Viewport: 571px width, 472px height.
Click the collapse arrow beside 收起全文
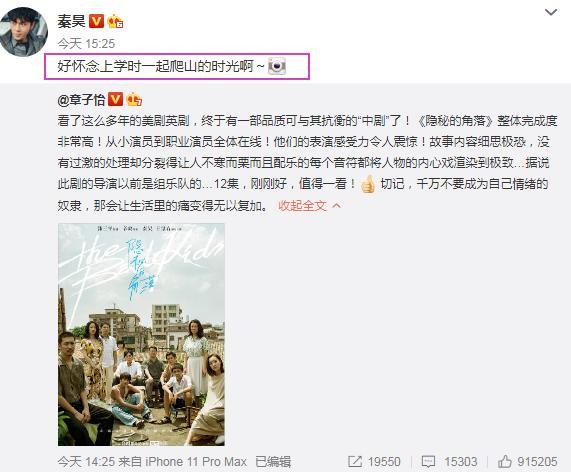[x=336, y=206]
